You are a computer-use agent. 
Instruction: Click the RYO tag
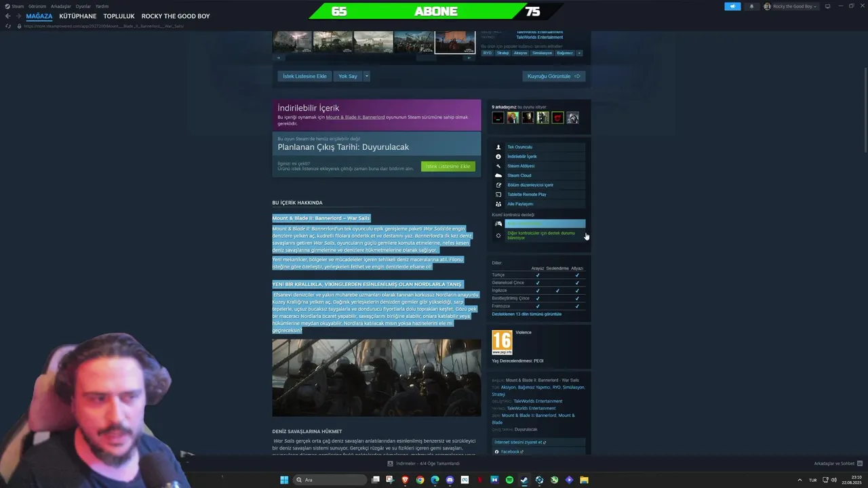(x=488, y=53)
